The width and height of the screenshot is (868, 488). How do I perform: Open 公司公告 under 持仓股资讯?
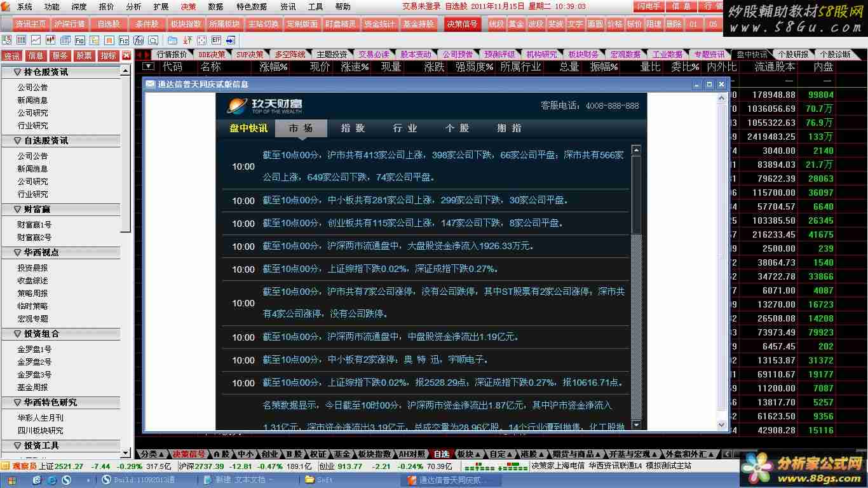(x=32, y=88)
